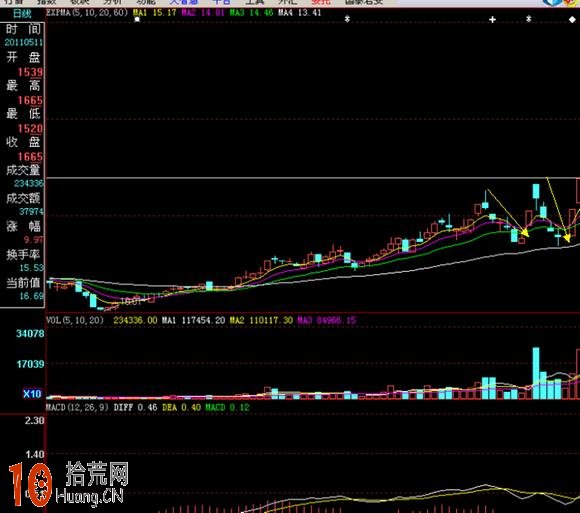The height and width of the screenshot is (513, 580).
Task: Click the 17039 volume axis label
Action: click(30, 364)
